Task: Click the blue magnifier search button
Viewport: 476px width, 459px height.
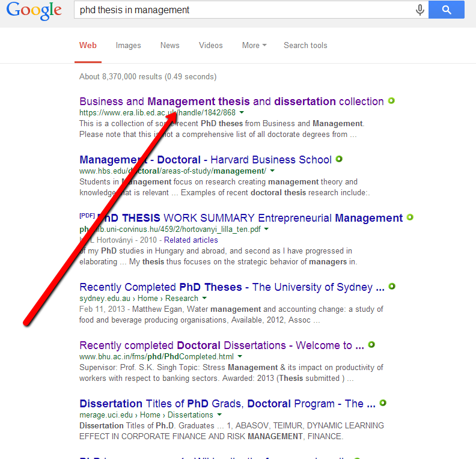Action: pyautogui.click(x=446, y=10)
